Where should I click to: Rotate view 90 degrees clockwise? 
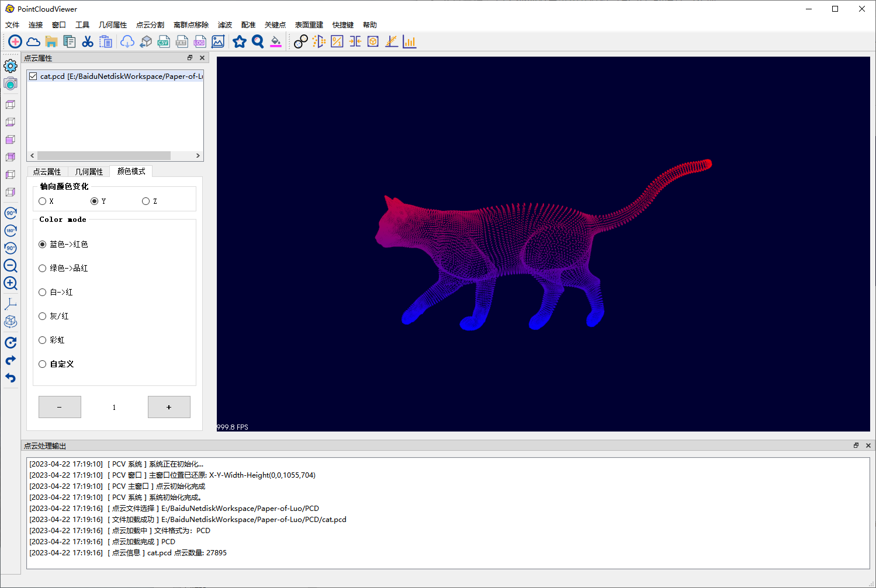pyautogui.click(x=11, y=213)
